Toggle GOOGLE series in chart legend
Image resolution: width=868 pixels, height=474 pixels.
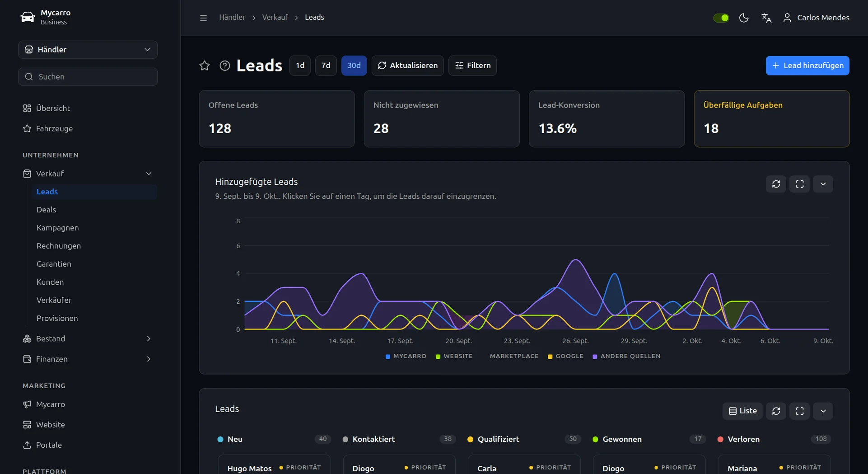pyautogui.click(x=565, y=357)
